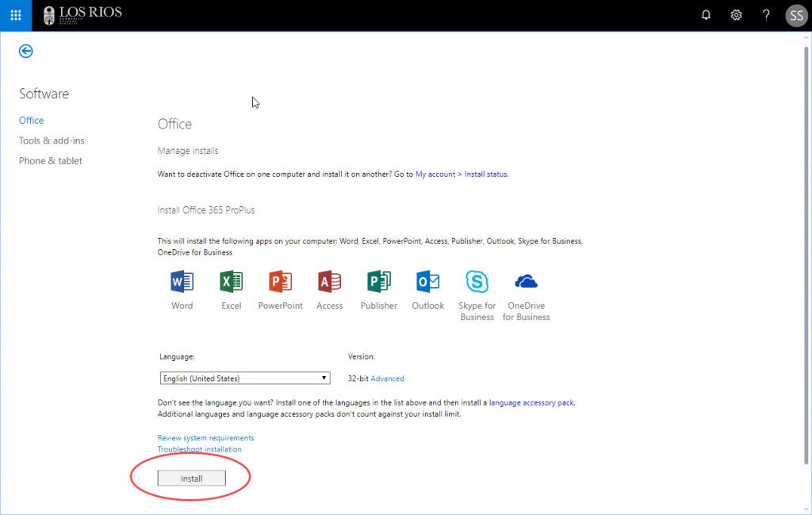
Task: Click the Access app icon
Action: click(330, 282)
